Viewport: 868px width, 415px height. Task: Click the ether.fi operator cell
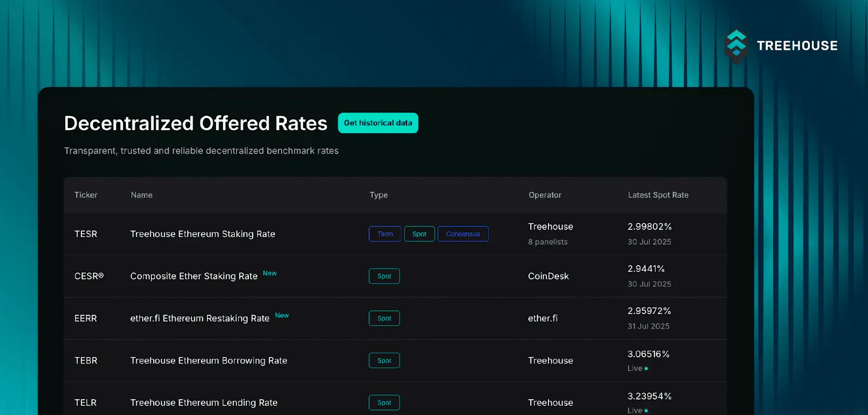point(542,318)
